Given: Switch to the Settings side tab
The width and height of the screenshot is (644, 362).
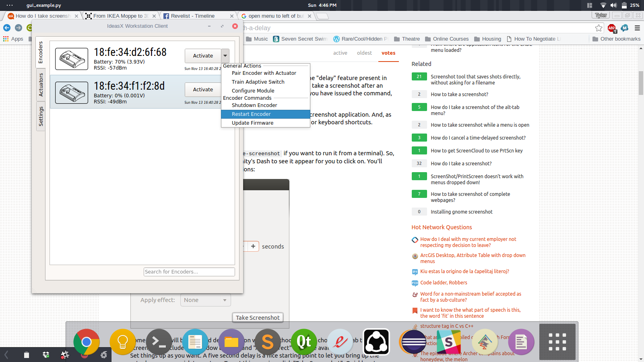Looking at the screenshot, I should [41, 117].
